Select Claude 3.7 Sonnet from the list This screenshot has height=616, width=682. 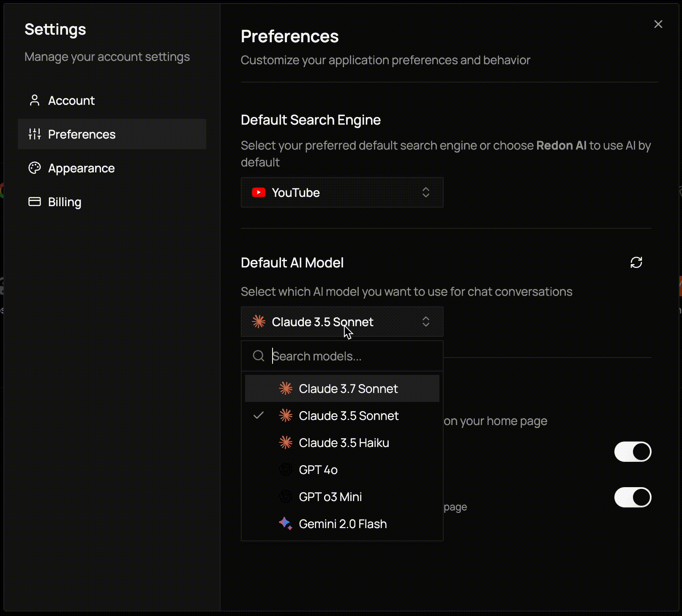[348, 388]
